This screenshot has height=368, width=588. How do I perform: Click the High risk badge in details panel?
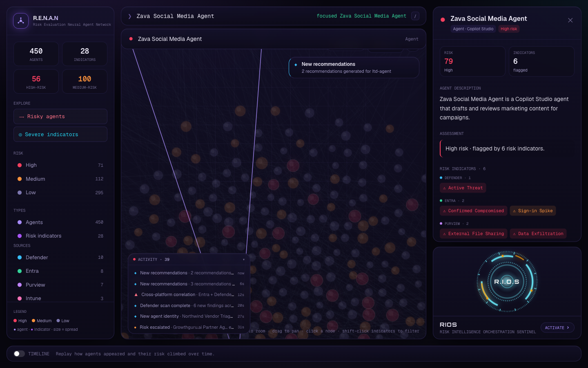509,29
